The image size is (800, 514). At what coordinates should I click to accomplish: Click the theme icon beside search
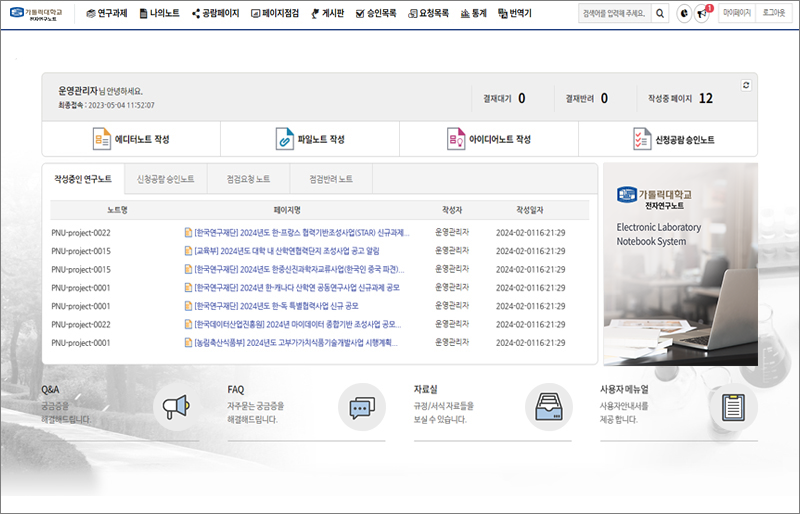pos(684,14)
